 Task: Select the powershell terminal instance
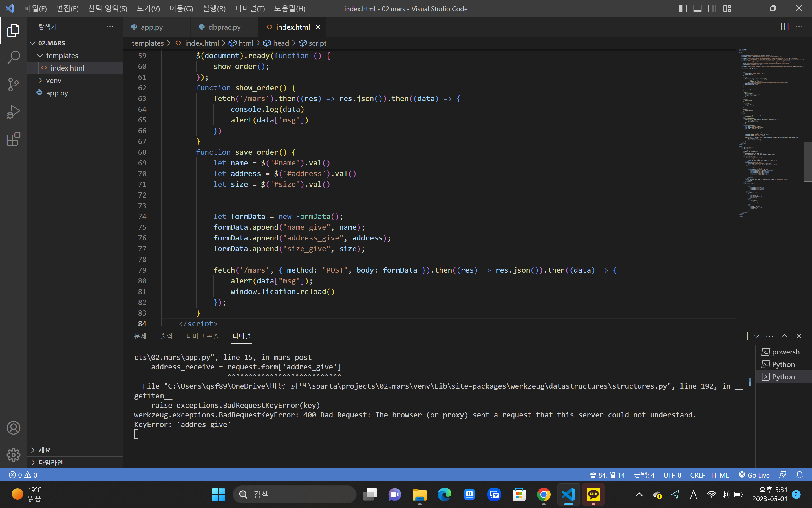[x=783, y=352]
